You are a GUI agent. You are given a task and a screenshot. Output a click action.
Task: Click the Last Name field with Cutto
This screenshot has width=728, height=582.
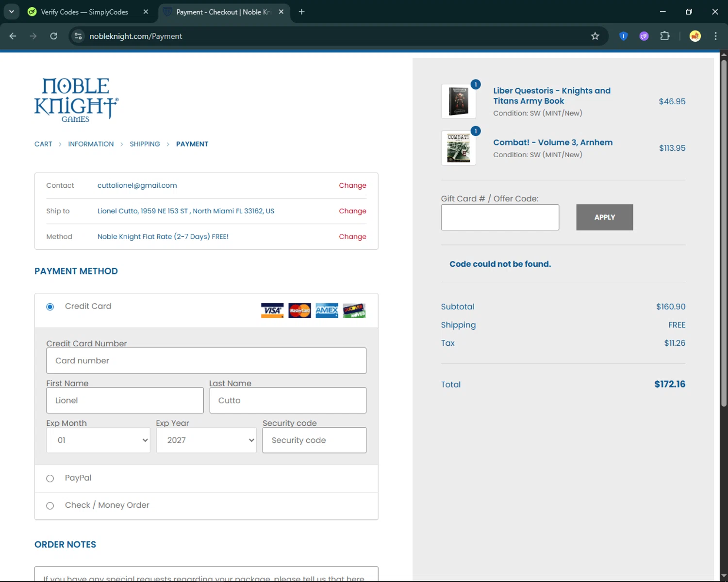288,400
